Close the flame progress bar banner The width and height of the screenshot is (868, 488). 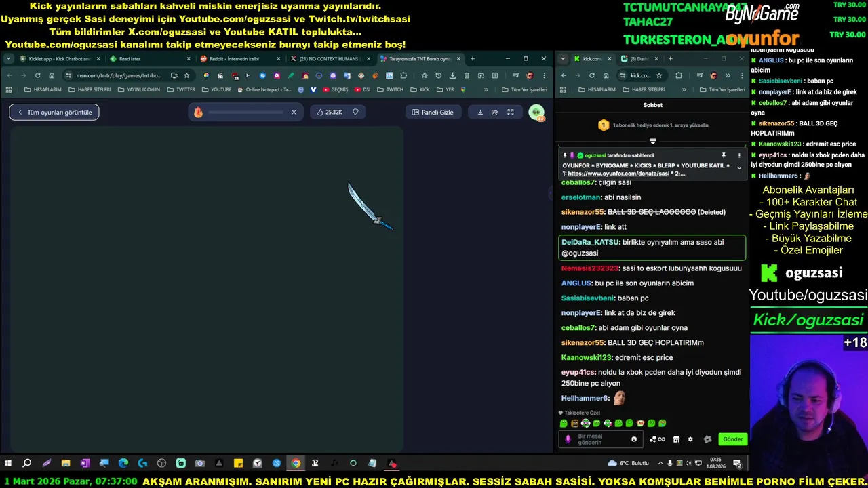coord(294,113)
